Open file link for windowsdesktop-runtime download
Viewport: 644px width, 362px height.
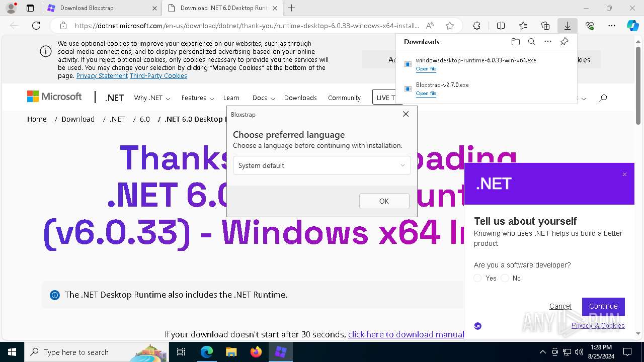(426, 69)
